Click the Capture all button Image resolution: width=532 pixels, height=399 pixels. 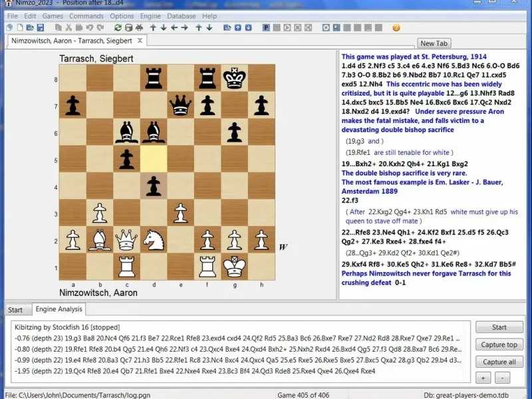tap(499, 362)
